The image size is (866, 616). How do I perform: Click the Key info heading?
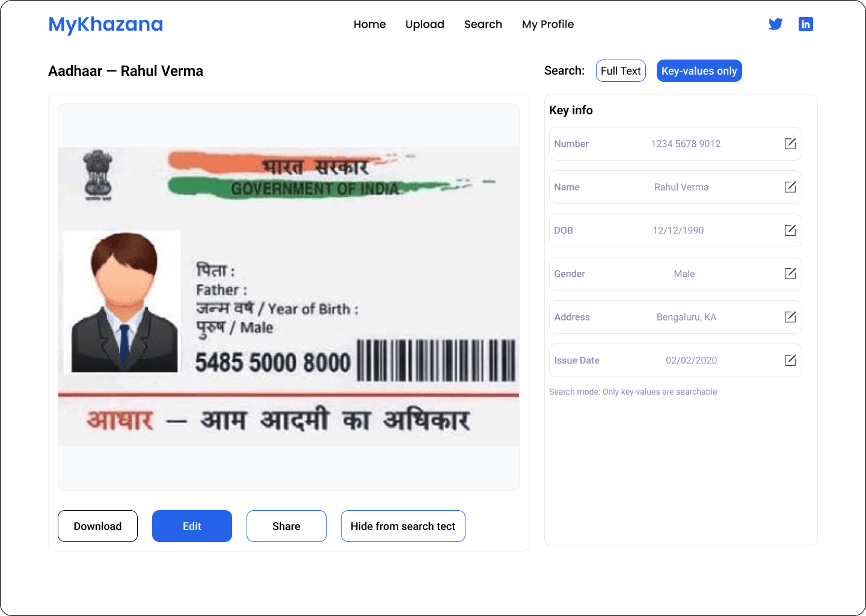(x=571, y=110)
